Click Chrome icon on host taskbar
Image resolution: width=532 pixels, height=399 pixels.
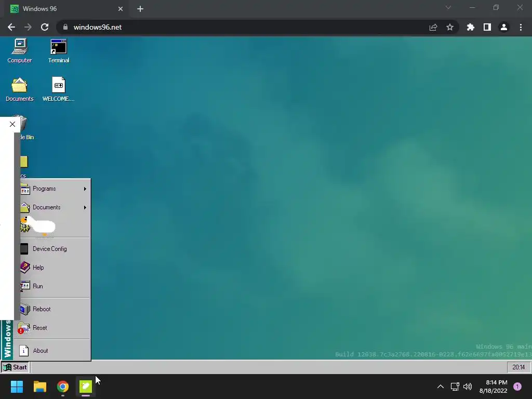point(63,387)
